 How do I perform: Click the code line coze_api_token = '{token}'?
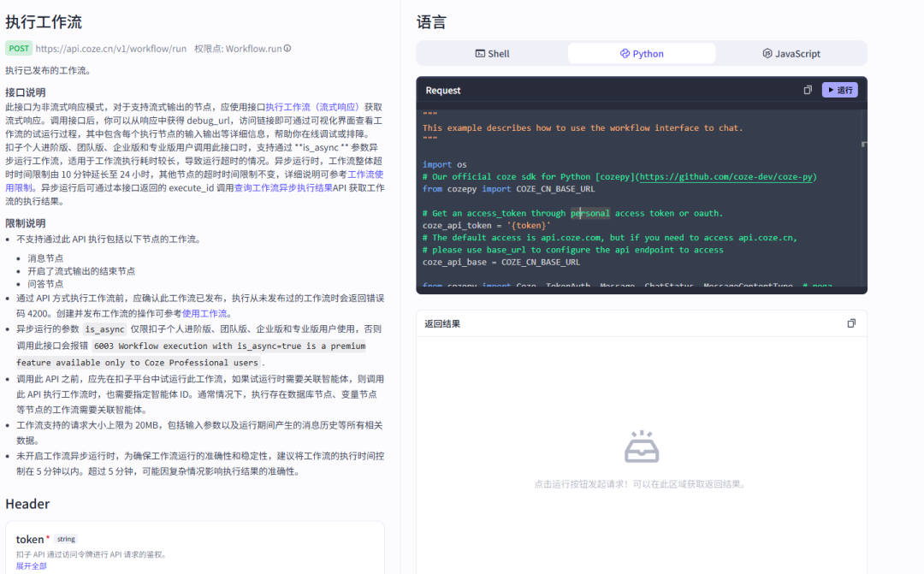(x=487, y=225)
